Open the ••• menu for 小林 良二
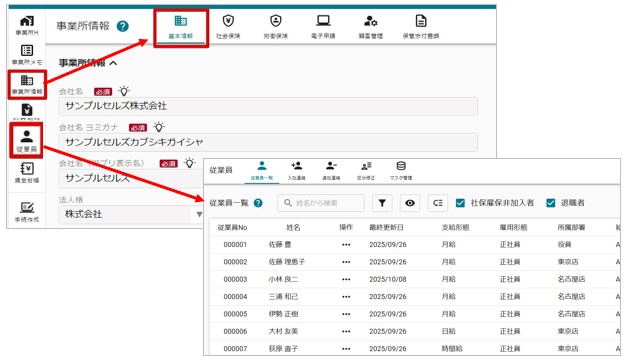Image resolution: width=626 pixels, height=361 pixels. [346, 280]
